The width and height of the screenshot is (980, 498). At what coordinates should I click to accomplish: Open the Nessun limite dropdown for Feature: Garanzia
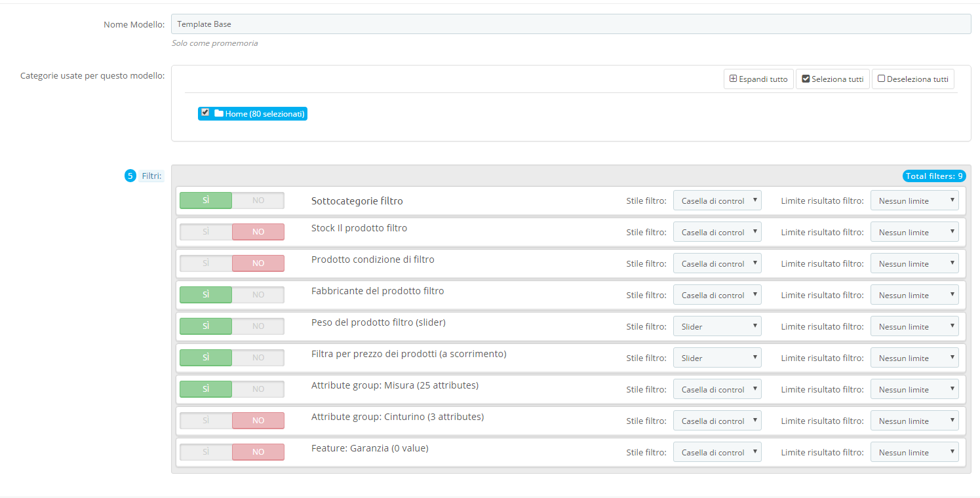[914, 451]
